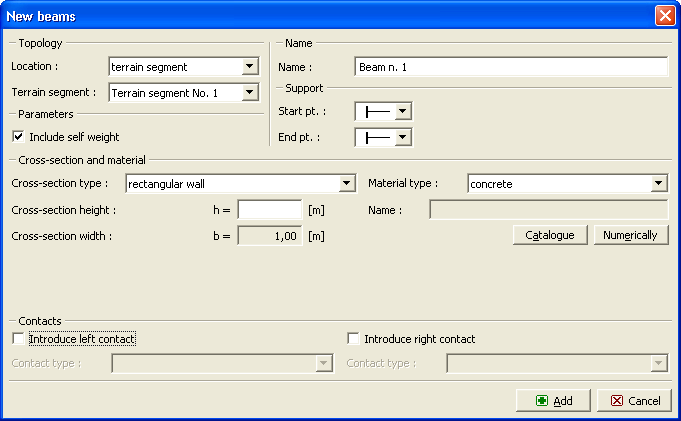Click in the beam Name field
Image resolution: width=681 pixels, height=421 pixels.
coord(511,67)
